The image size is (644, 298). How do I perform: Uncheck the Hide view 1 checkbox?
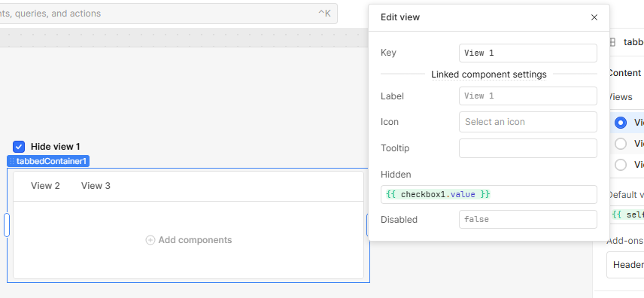click(x=19, y=147)
